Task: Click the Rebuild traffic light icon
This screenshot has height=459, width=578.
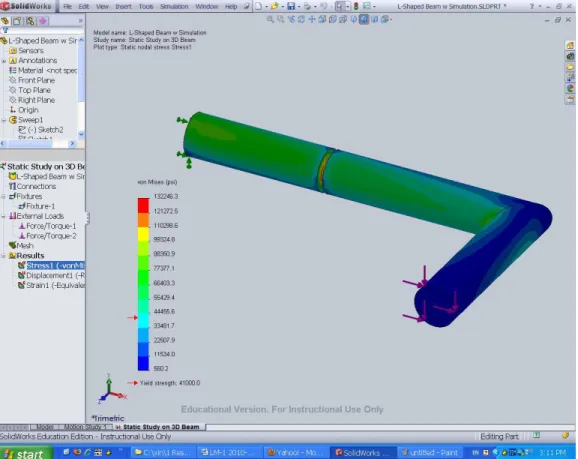Action: [x=356, y=6]
